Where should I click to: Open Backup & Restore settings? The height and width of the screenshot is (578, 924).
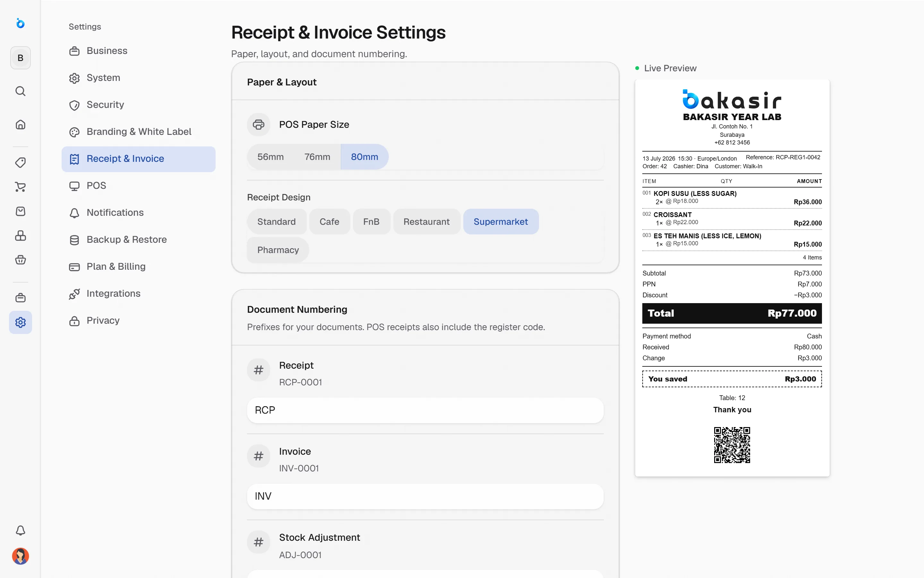139,240
